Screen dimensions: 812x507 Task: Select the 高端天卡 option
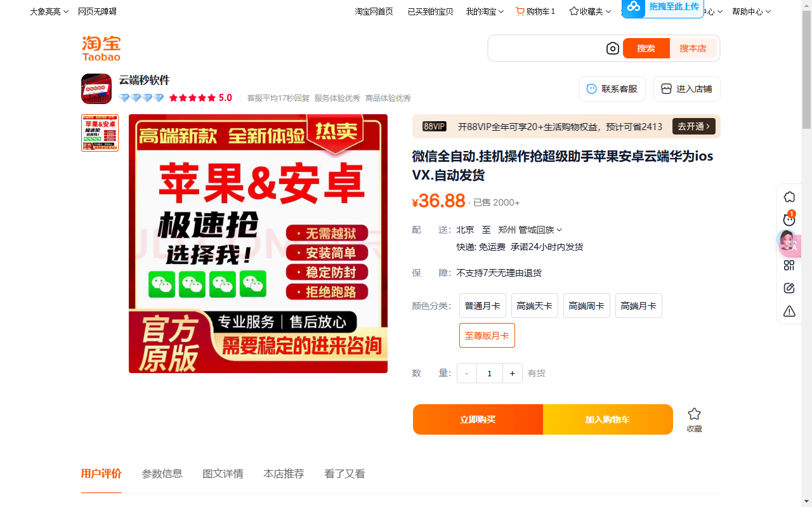(x=535, y=306)
